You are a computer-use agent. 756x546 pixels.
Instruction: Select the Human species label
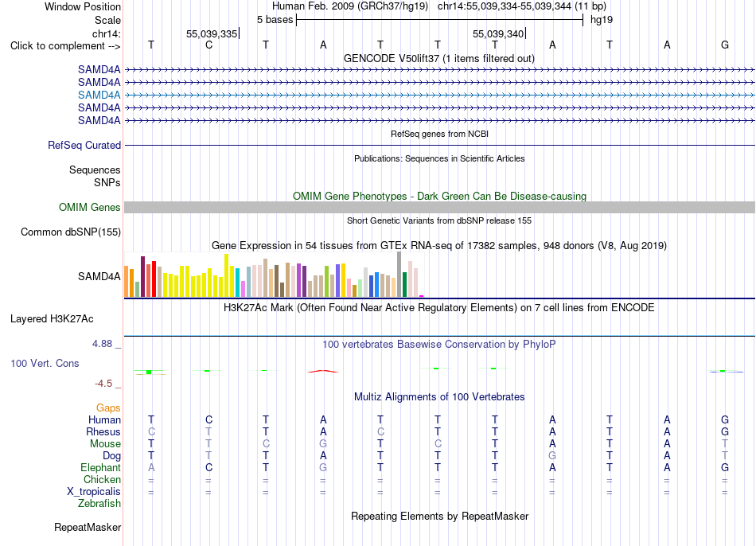[x=104, y=419]
